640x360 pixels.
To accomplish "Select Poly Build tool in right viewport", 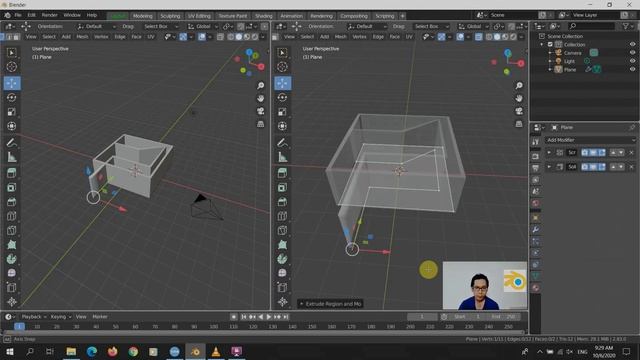I will point(282,245).
